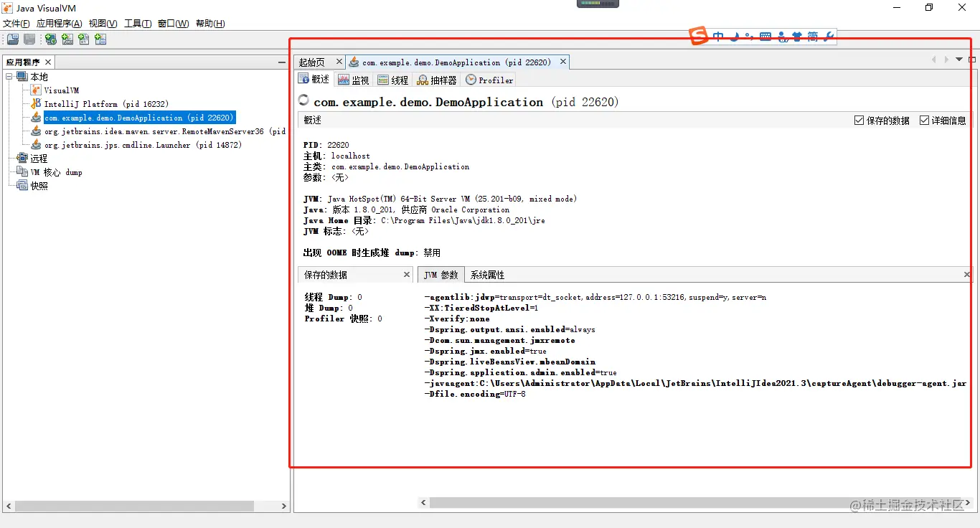
Task: Select the RemoteMavenServer36 process in the tree
Action: pyautogui.click(x=158, y=131)
